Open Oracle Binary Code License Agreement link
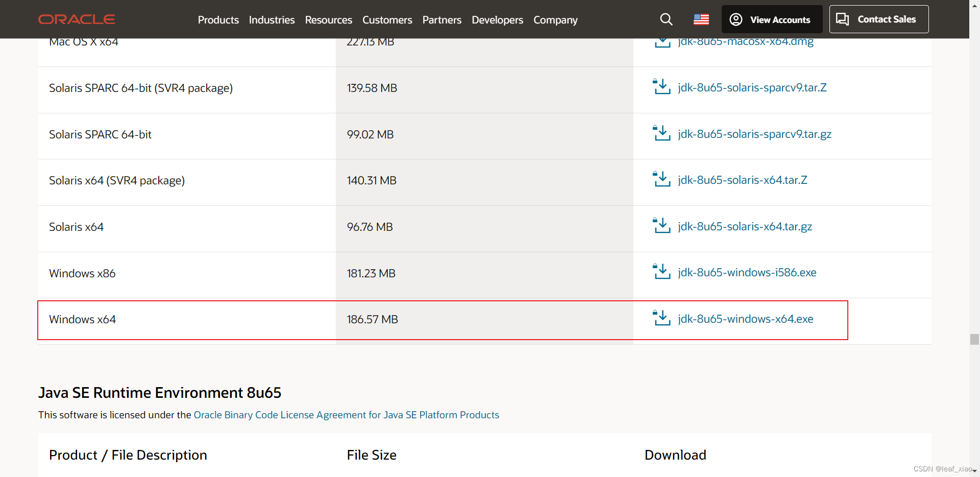Image resolution: width=980 pixels, height=477 pixels. coord(346,415)
